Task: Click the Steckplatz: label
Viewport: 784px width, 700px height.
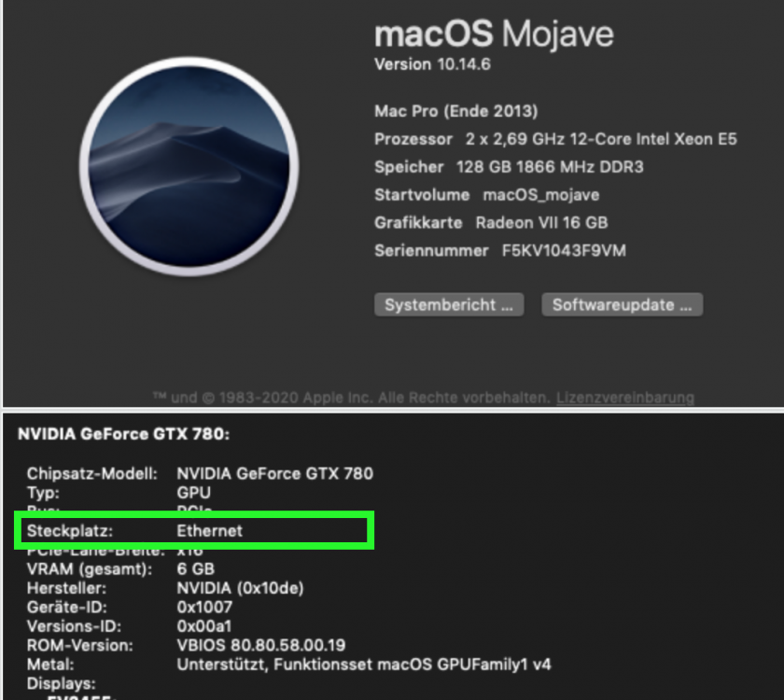Action: click(70, 530)
